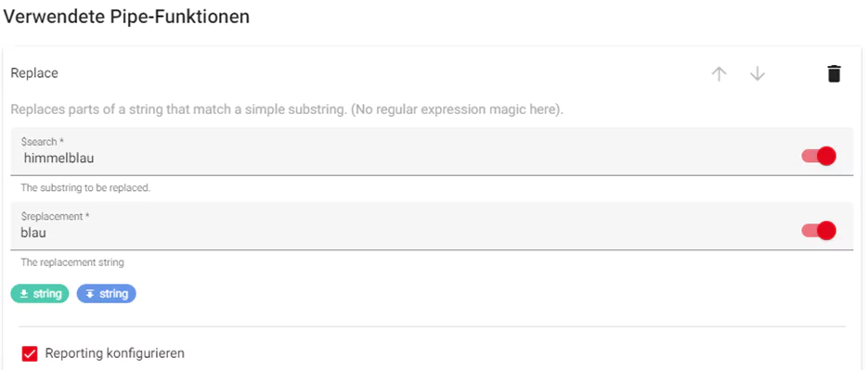The width and height of the screenshot is (868, 370).
Task: Click the Reporting konfigurieren label text
Action: (x=114, y=353)
